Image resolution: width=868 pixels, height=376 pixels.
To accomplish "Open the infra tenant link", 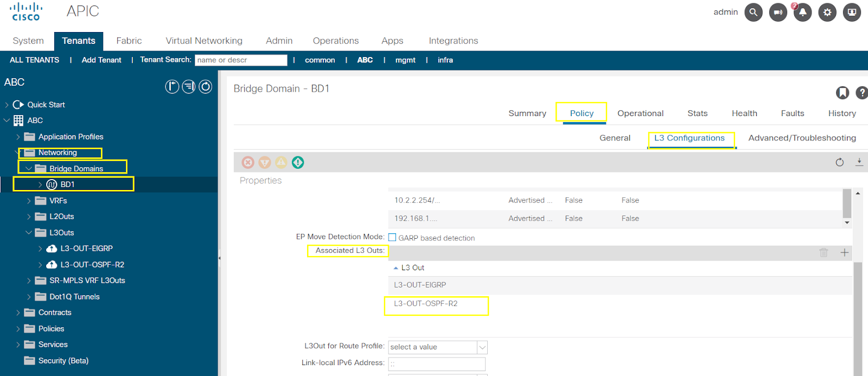I will tap(445, 60).
